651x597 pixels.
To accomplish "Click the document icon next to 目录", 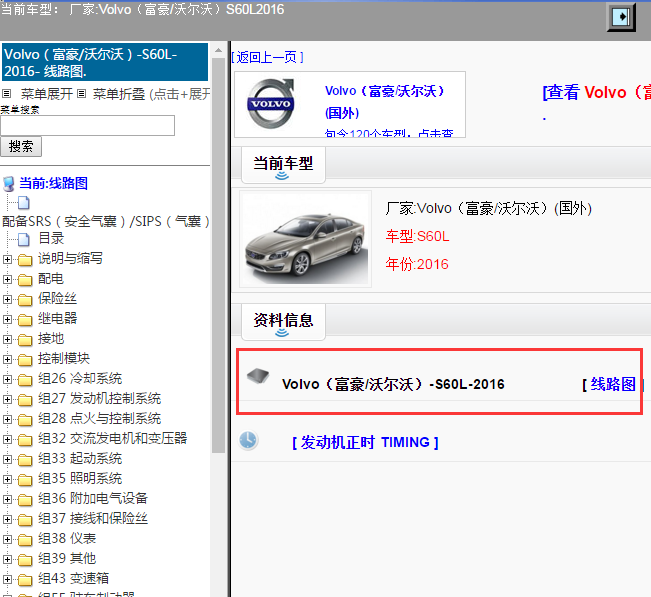I will click(24, 240).
